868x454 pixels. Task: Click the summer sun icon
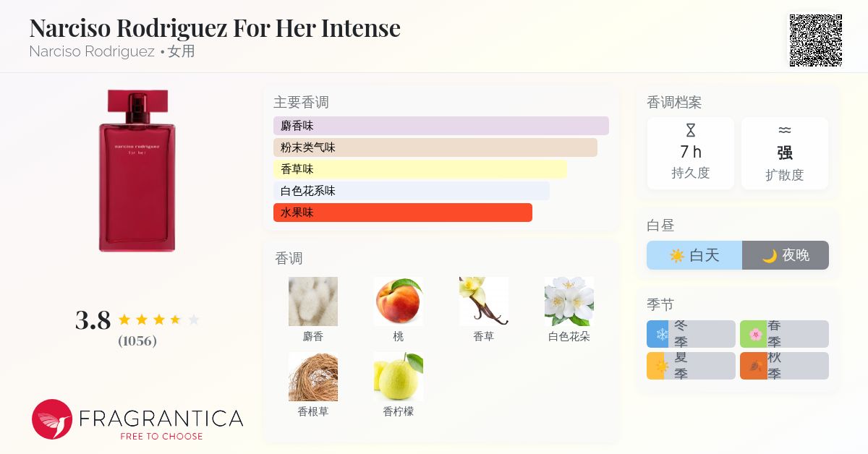tap(662, 366)
